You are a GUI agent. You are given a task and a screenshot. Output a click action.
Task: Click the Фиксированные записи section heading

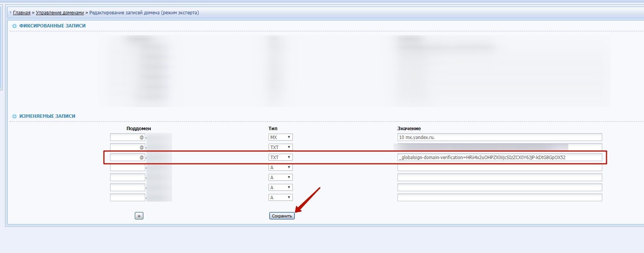pyautogui.click(x=53, y=26)
